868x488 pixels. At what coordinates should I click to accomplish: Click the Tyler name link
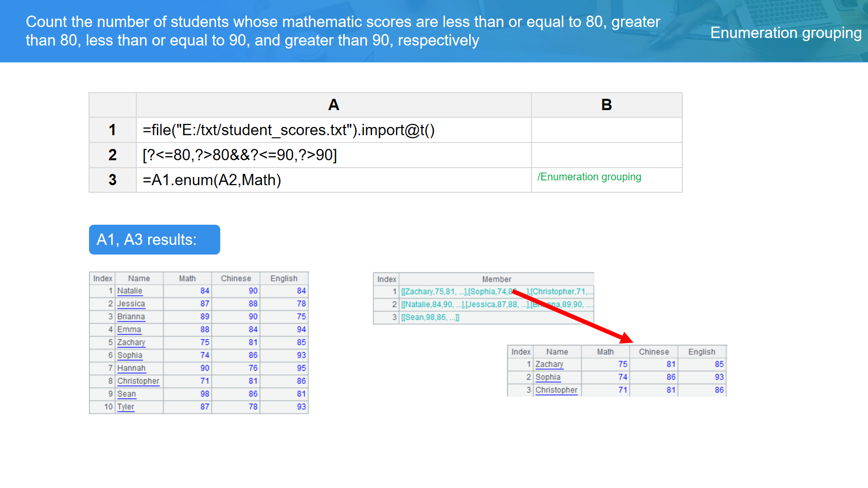point(126,407)
